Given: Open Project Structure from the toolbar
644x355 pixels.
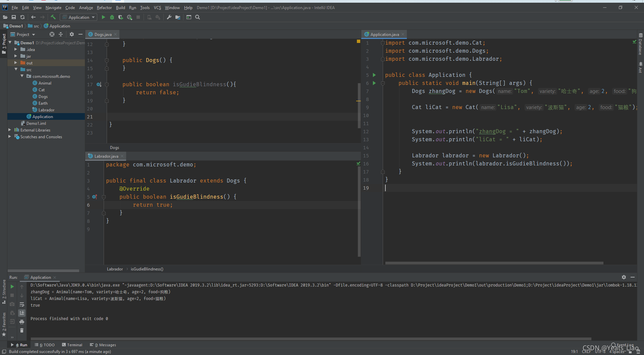Looking at the screenshot, I should point(178,17).
